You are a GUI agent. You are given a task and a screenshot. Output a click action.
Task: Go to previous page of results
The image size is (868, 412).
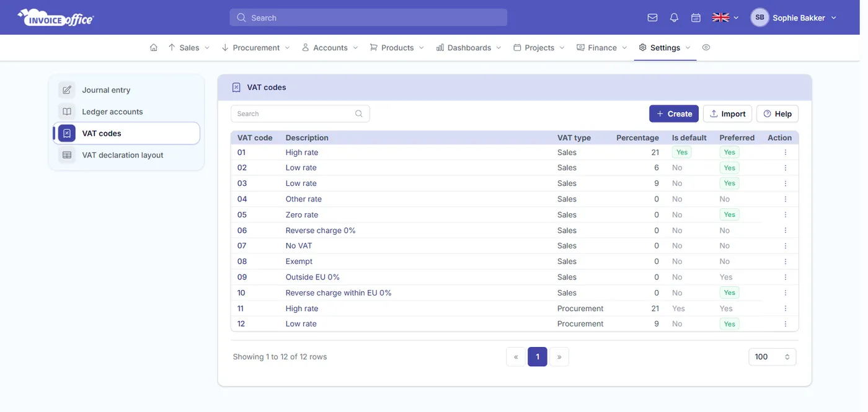(x=516, y=357)
